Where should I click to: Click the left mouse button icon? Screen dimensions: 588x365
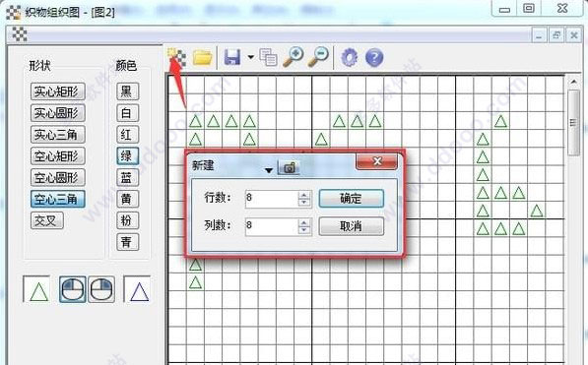pos(73,289)
